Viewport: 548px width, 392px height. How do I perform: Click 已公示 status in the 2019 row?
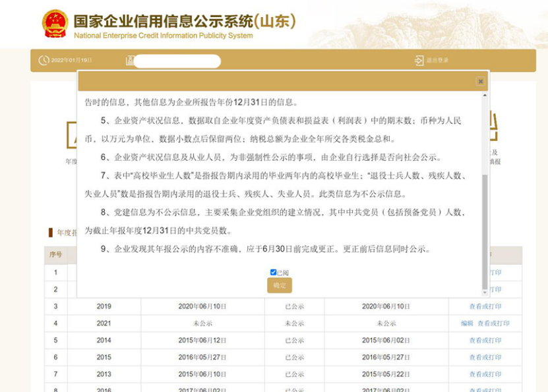coord(294,306)
